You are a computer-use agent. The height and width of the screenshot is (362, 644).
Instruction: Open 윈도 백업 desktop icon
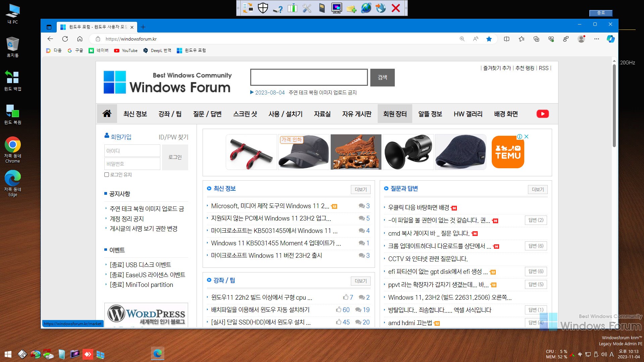pos(13,80)
